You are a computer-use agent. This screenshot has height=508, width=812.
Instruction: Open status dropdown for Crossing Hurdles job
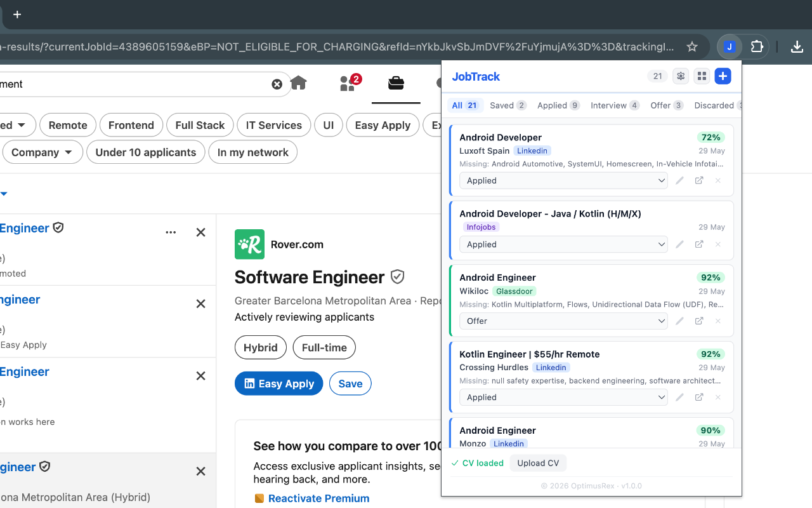563,398
